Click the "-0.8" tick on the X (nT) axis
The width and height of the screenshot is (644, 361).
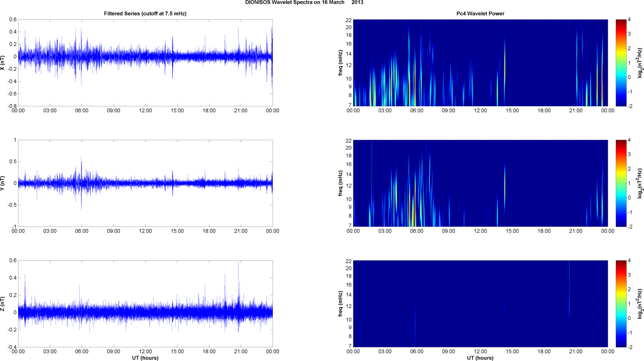[x=12, y=106]
